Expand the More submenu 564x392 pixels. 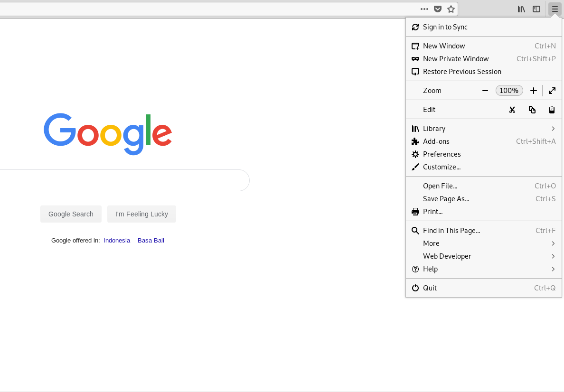(x=484, y=243)
